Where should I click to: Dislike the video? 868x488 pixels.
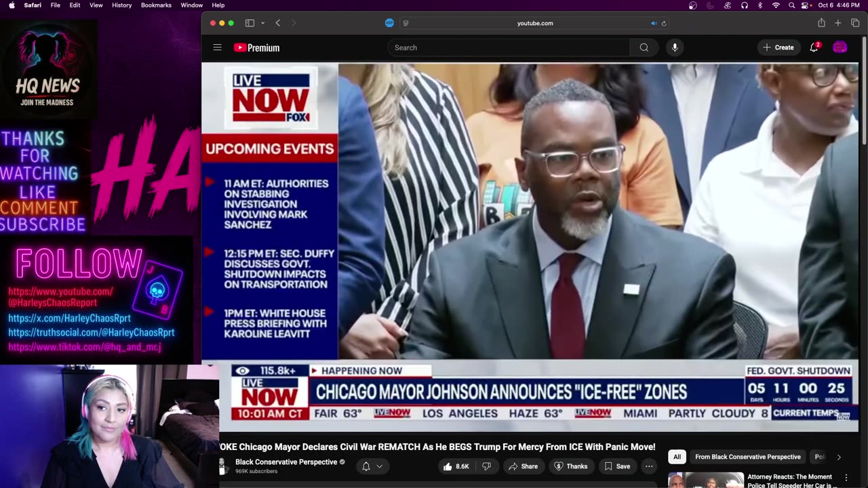click(x=486, y=466)
